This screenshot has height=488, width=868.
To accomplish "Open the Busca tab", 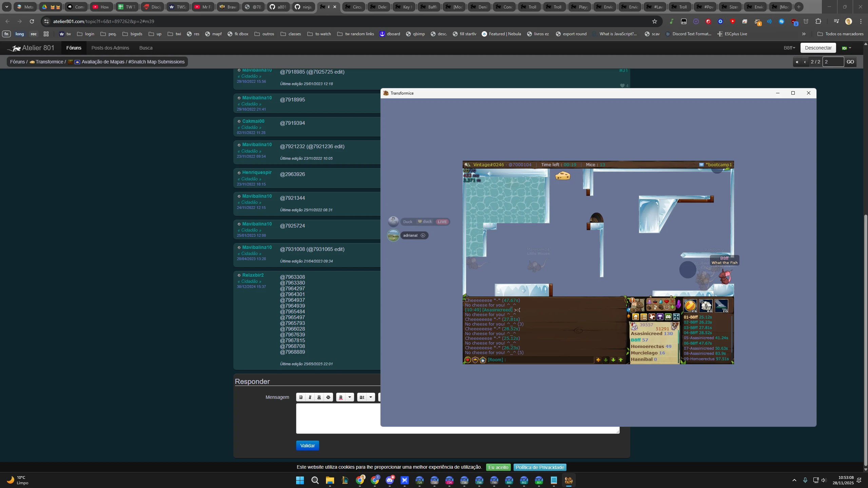I will [146, 48].
